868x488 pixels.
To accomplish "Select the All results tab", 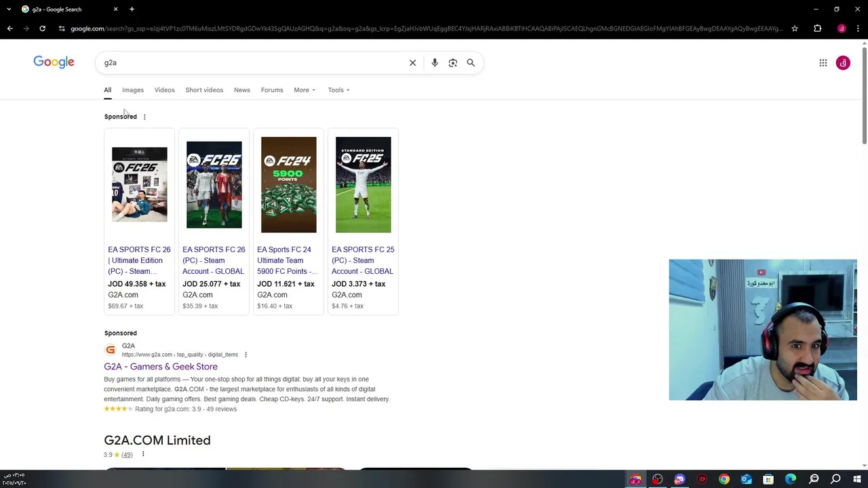I will pos(107,90).
